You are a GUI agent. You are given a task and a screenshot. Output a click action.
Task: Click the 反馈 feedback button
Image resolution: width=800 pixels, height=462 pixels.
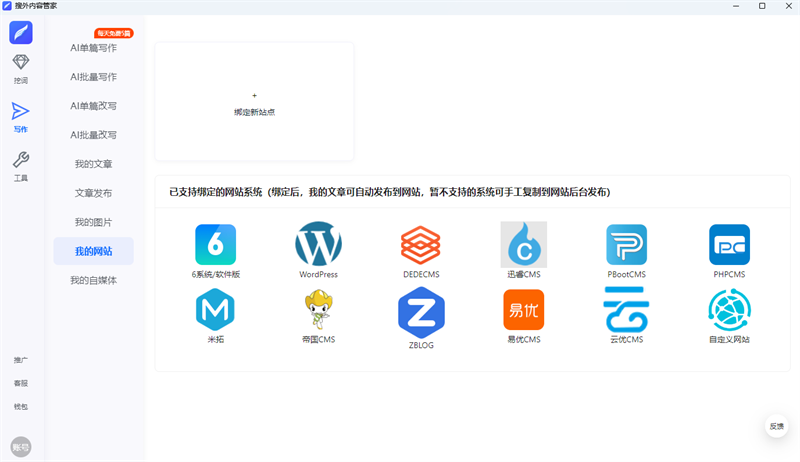[x=776, y=426]
